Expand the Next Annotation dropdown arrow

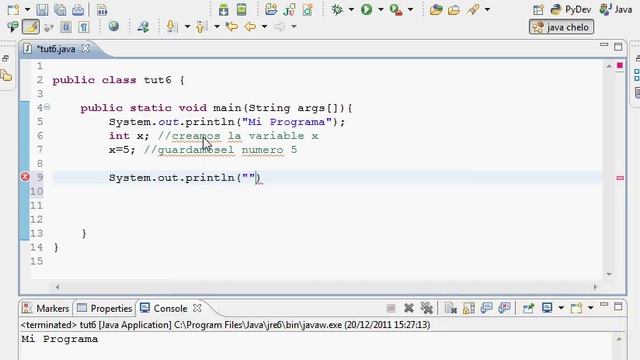tap(187, 27)
